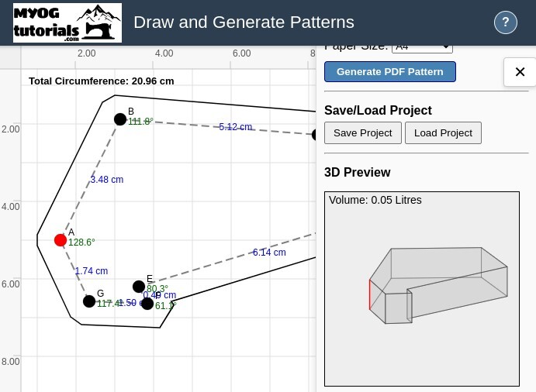Click inside the 3D Preview box model

click(x=437, y=285)
